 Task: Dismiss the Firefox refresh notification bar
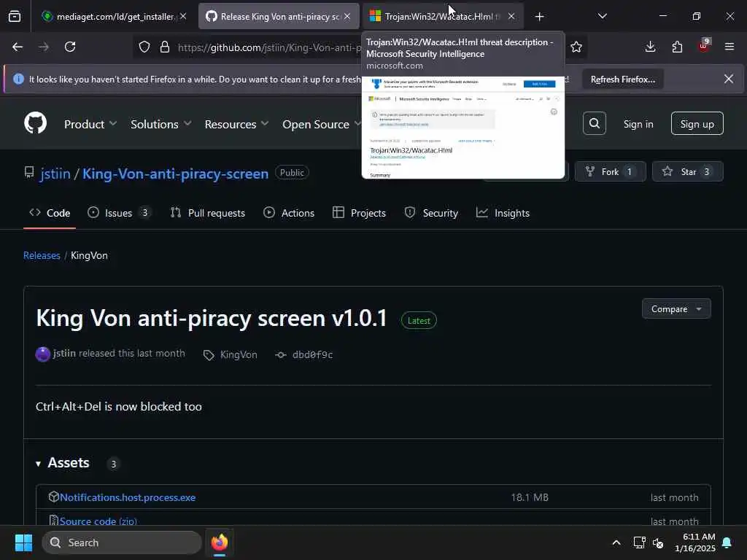tap(729, 79)
